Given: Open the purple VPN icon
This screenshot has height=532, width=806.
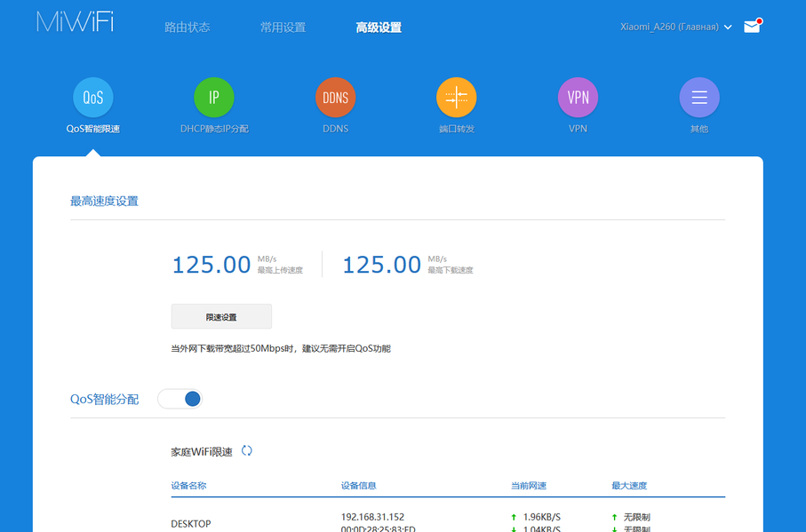Looking at the screenshot, I should [578, 98].
